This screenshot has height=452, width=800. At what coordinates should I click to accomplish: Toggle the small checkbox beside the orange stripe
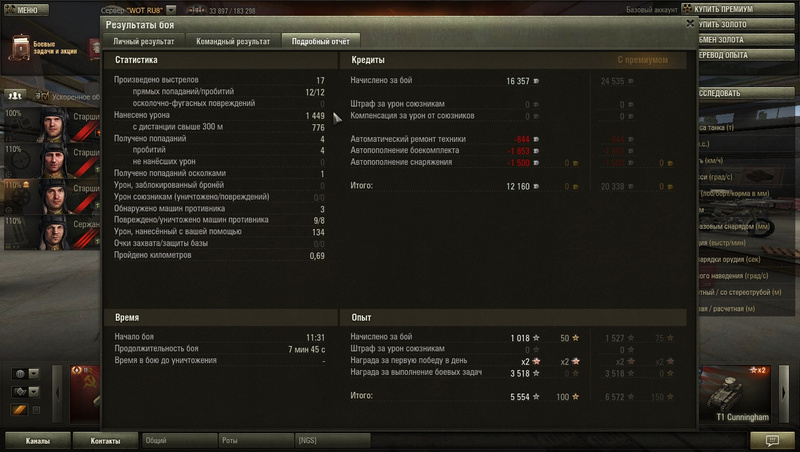tap(36, 410)
